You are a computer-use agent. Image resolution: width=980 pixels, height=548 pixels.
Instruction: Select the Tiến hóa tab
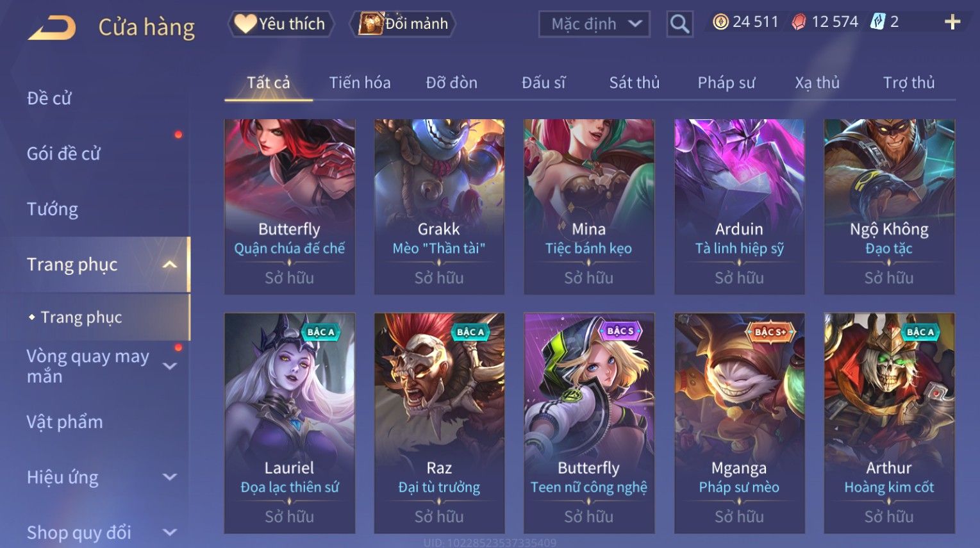360,83
